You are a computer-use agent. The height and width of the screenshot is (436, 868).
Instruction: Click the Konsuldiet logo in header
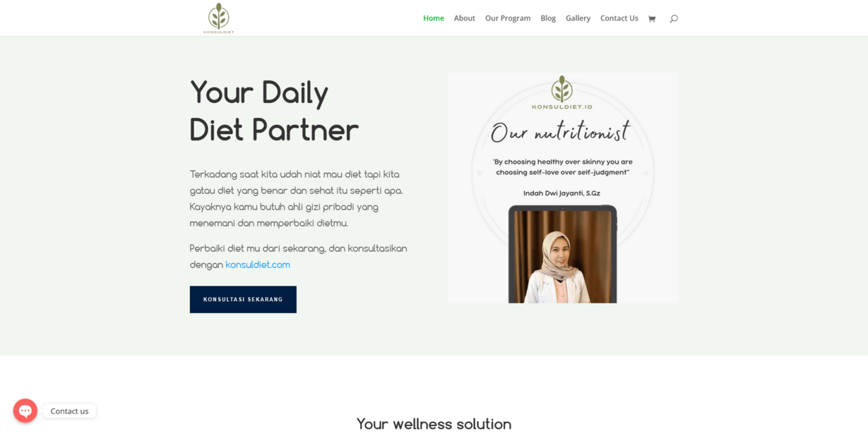[219, 18]
